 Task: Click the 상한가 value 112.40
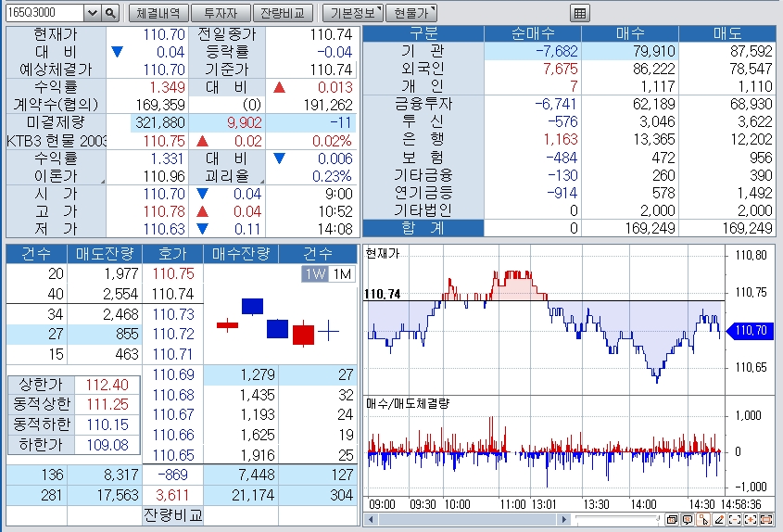coord(107,385)
